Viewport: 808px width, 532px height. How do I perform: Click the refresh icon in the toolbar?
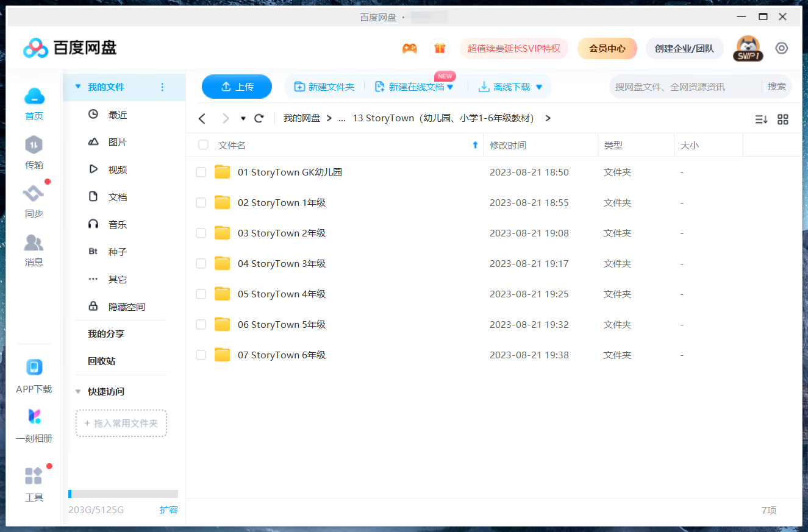pyautogui.click(x=259, y=118)
